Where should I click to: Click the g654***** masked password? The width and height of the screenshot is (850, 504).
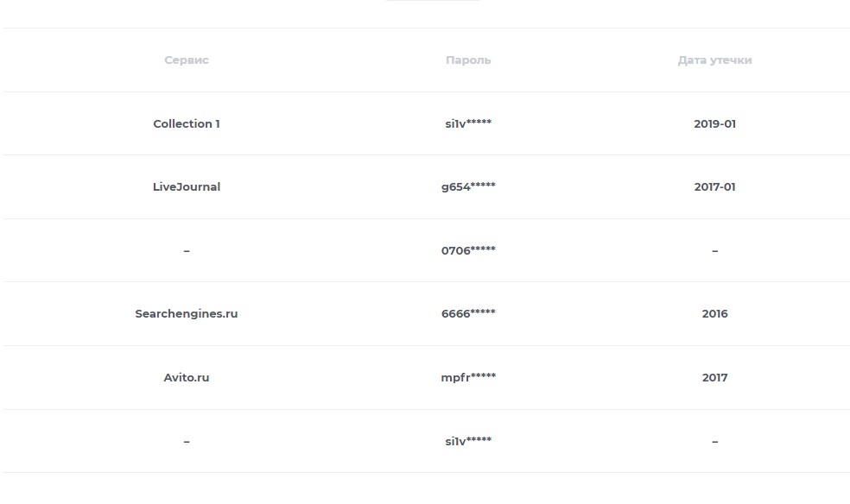[x=468, y=186]
